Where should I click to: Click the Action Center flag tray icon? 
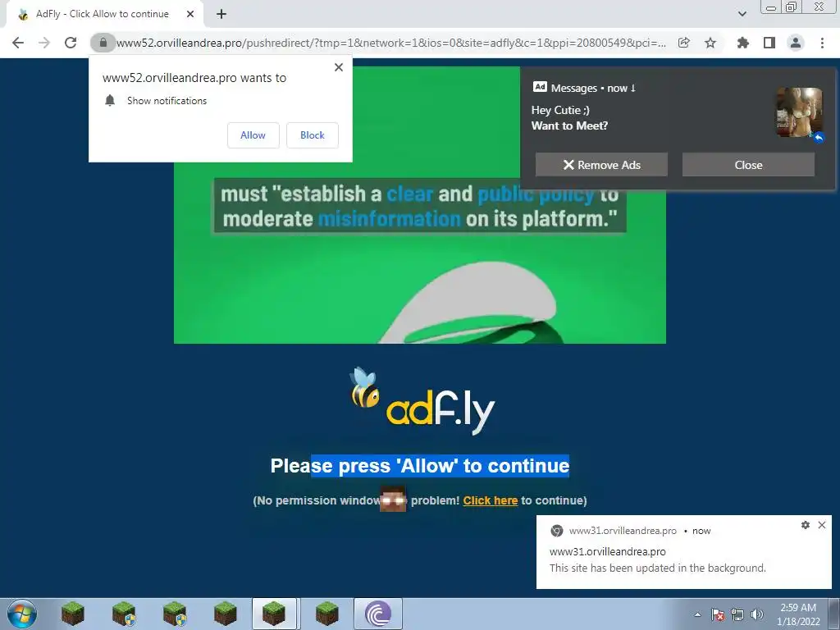click(718, 614)
